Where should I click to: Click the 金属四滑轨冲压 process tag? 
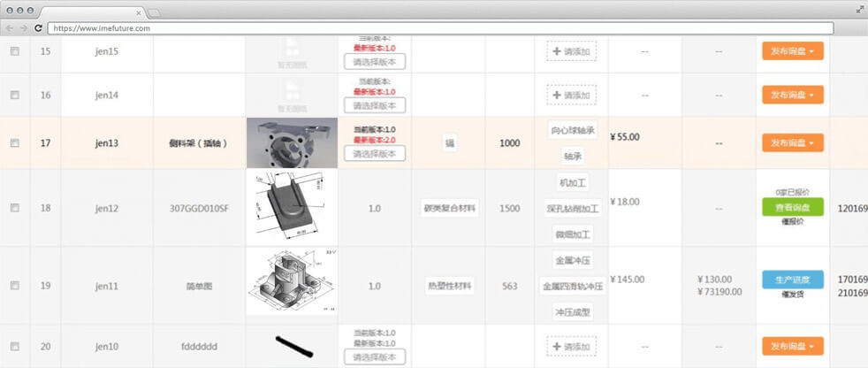coord(573,287)
